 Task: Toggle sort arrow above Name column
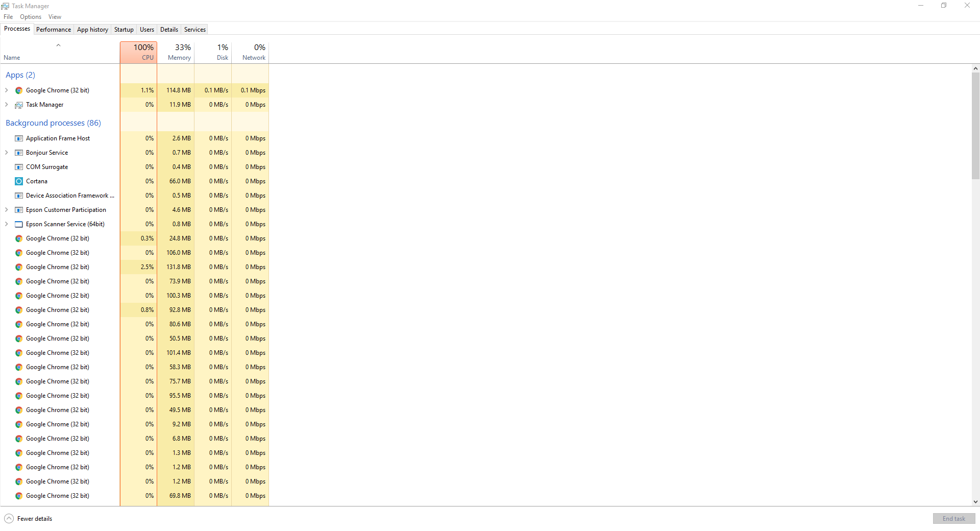(58, 45)
